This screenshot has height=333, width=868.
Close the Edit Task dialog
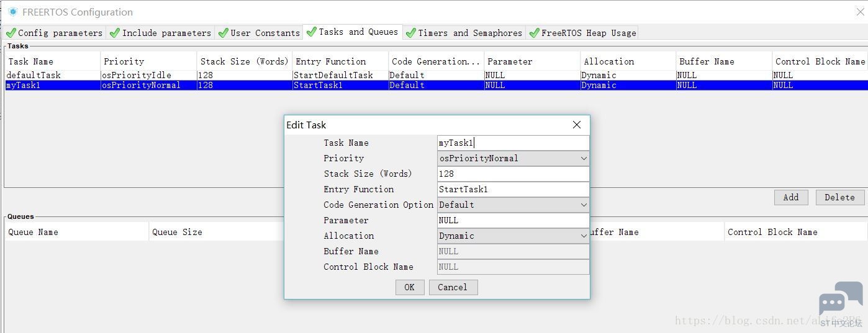click(x=576, y=125)
